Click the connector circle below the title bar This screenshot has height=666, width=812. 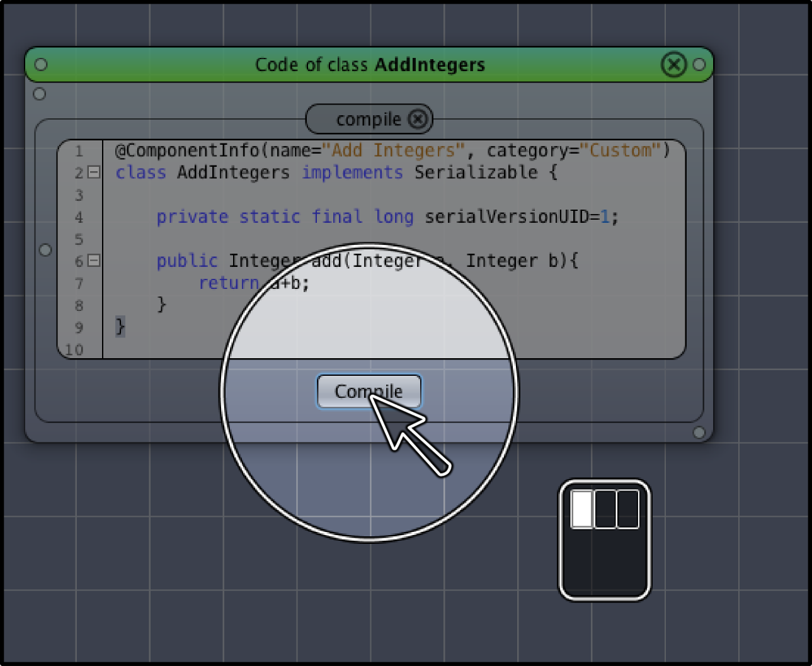point(40,94)
